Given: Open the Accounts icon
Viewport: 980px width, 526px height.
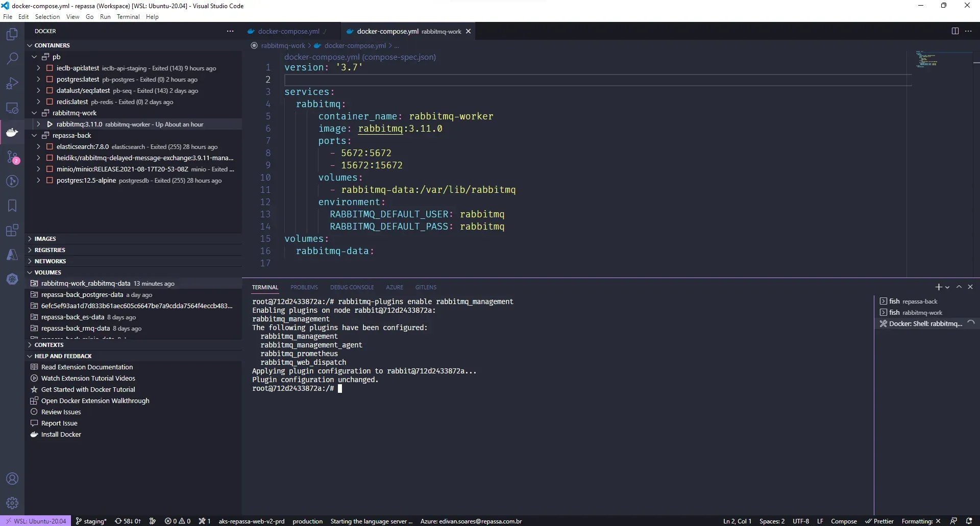Looking at the screenshot, I should coord(12,479).
